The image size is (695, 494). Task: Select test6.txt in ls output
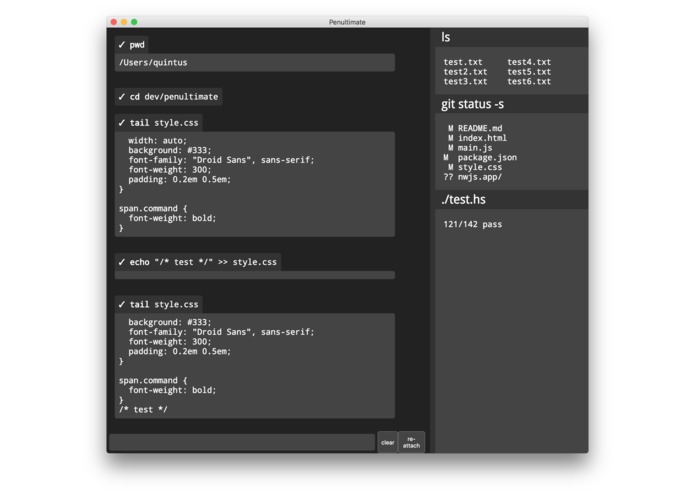[x=529, y=82]
